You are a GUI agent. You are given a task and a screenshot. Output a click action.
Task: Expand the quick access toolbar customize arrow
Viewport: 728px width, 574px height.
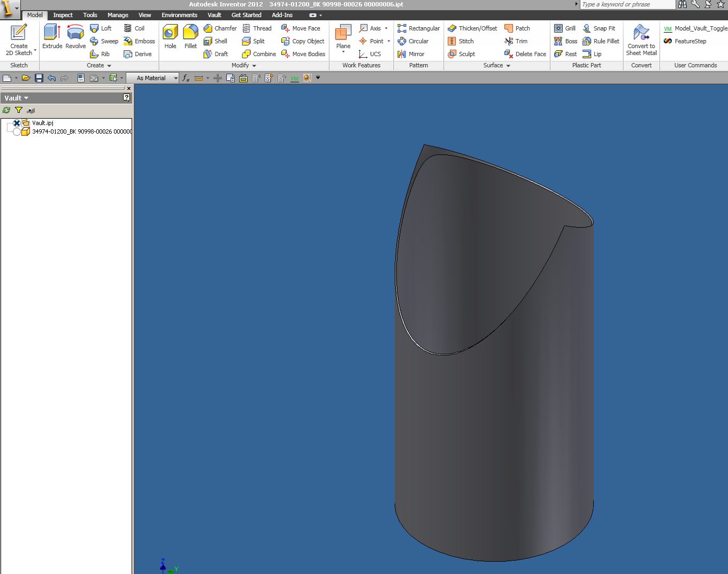coord(318,78)
